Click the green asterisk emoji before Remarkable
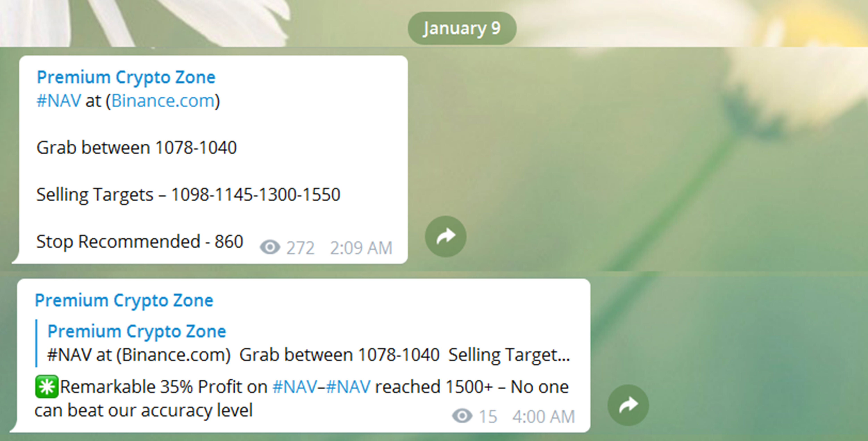 tap(47, 387)
